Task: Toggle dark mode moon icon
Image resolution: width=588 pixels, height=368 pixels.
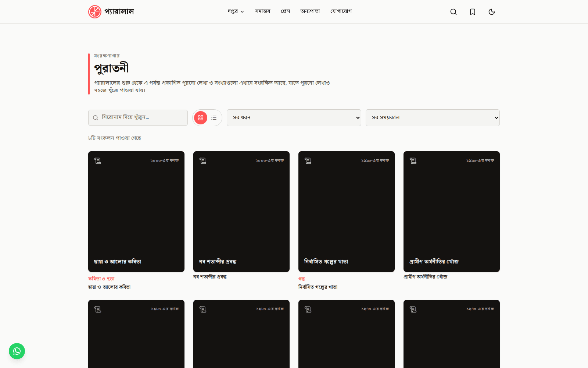Action: point(492,12)
